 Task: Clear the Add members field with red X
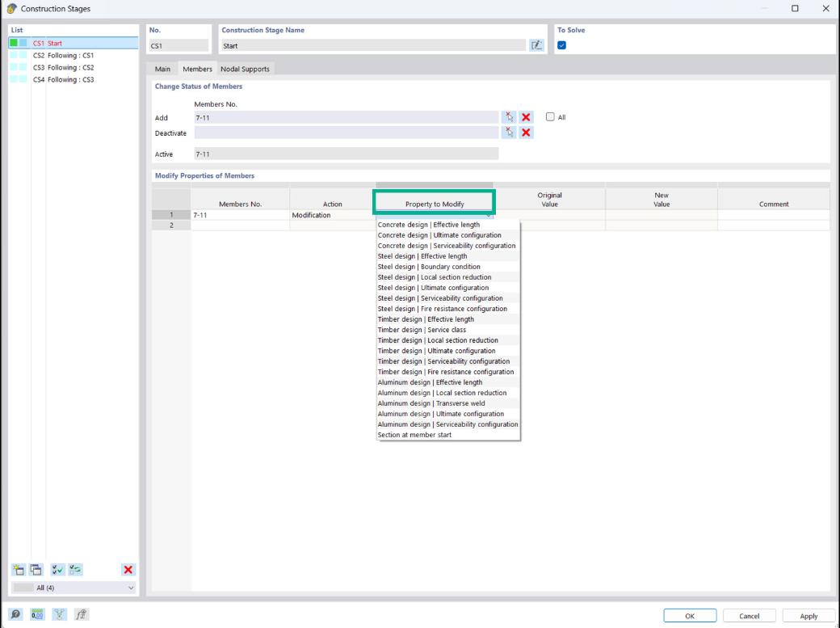(x=526, y=117)
